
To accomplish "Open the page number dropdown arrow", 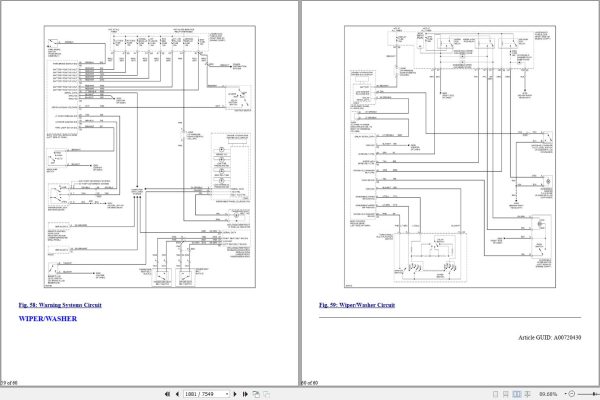I will tap(227, 394).
